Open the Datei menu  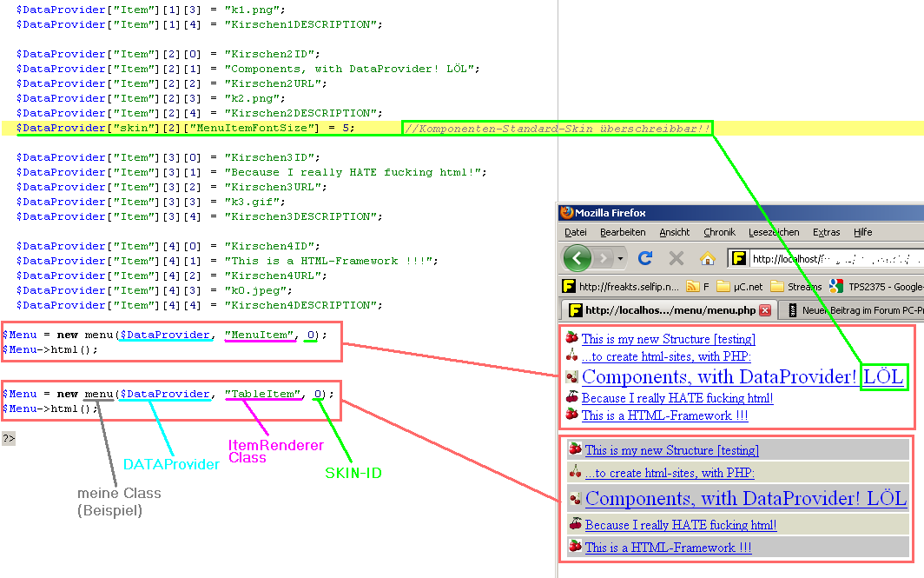click(x=576, y=232)
